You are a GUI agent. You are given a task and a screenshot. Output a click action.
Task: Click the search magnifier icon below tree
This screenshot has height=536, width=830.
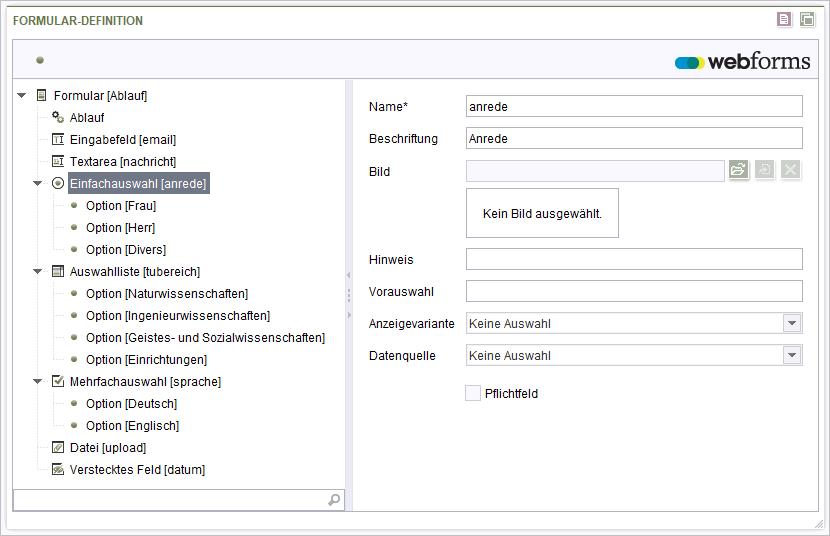pyautogui.click(x=334, y=499)
